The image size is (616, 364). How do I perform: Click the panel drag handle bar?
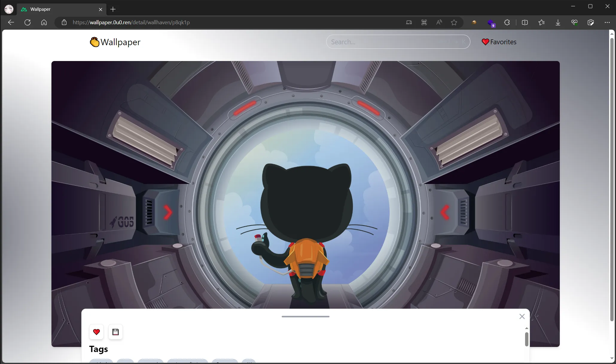point(305,316)
